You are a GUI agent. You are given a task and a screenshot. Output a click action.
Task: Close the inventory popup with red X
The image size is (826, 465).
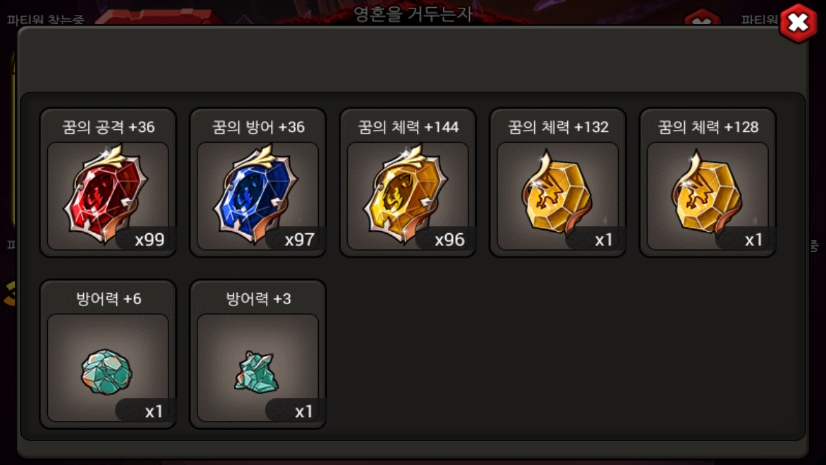(x=799, y=23)
